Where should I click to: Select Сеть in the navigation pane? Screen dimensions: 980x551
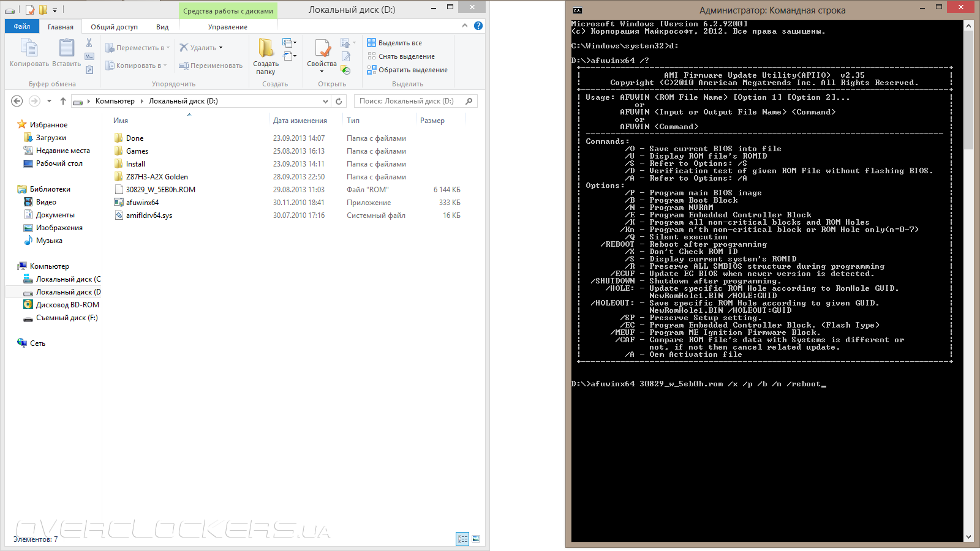pyautogui.click(x=37, y=343)
